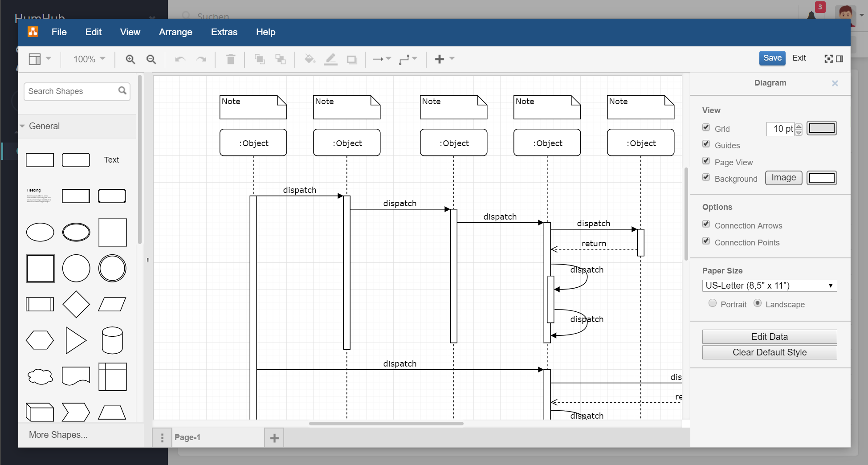Image resolution: width=868 pixels, height=465 pixels.
Task: Click the Edit Data button
Action: click(x=769, y=337)
